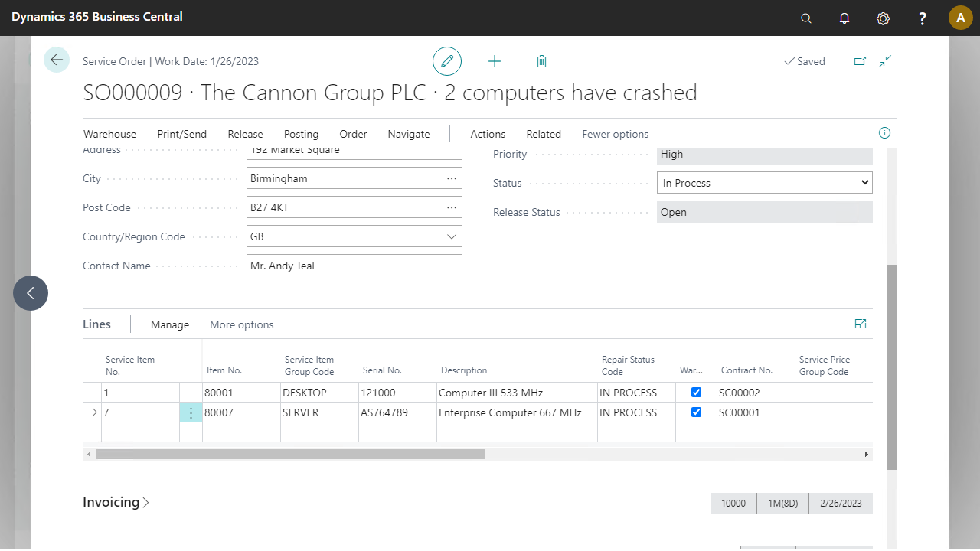The width and height of the screenshot is (980, 551).
Task: Click serial number AS764789
Action: point(397,412)
